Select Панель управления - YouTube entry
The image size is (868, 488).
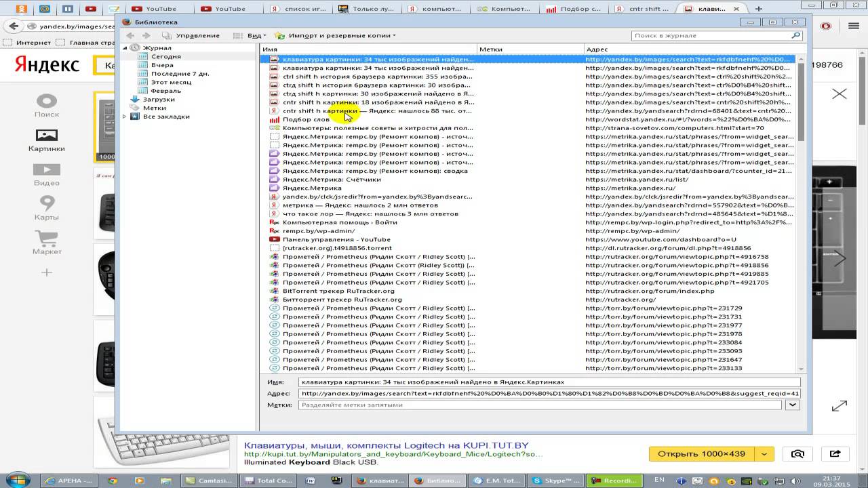(529, 239)
